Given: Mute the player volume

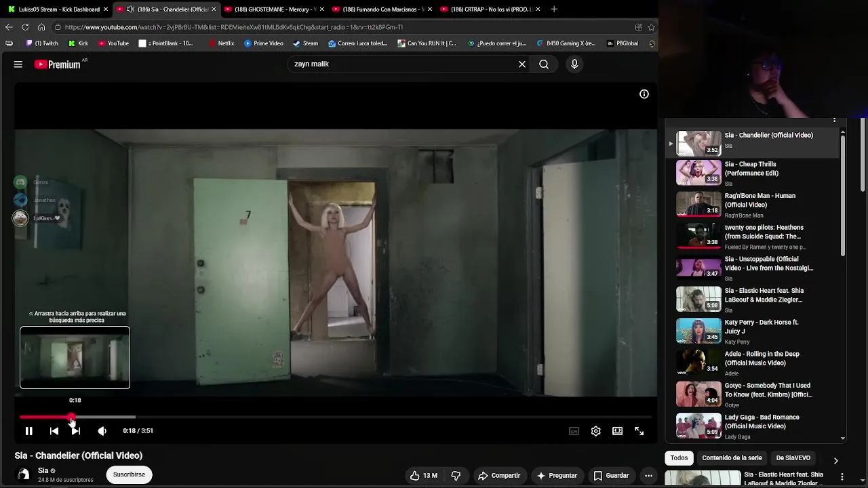Looking at the screenshot, I should pyautogui.click(x=102, y=431).
